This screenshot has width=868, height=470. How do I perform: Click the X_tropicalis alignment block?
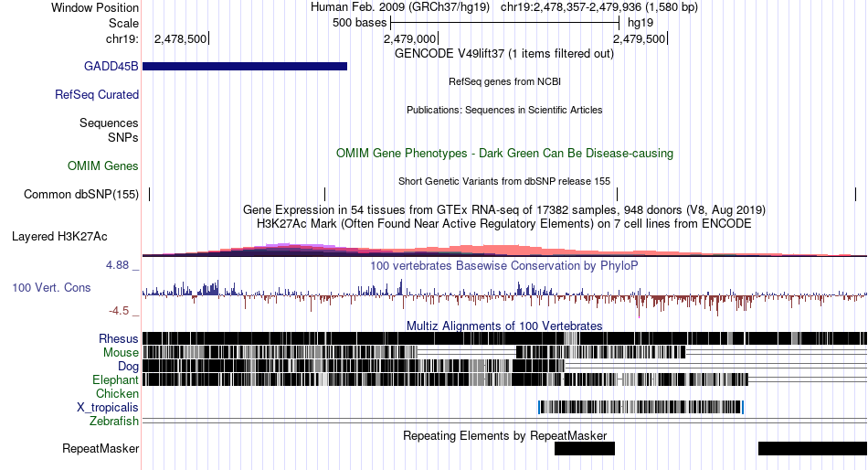[x=640, y=408]
